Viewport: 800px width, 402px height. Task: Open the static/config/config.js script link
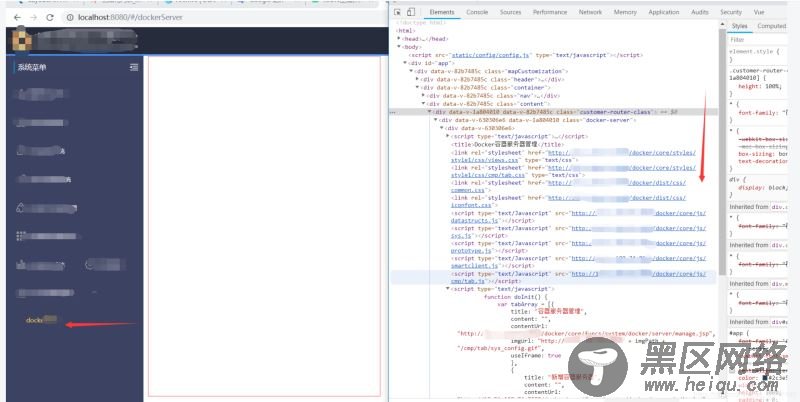click(491, 55)
